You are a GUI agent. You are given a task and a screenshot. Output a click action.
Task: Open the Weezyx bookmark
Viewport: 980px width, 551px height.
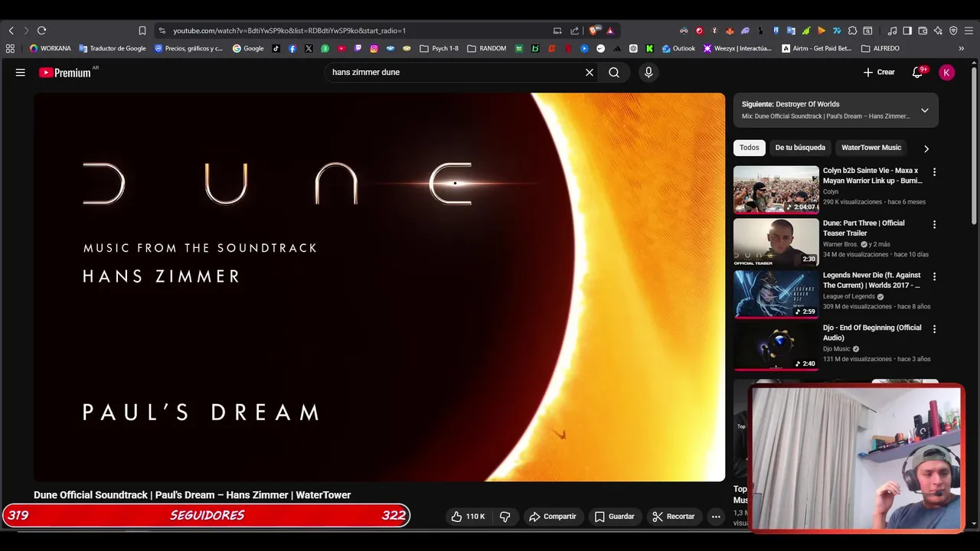(737, 48)
